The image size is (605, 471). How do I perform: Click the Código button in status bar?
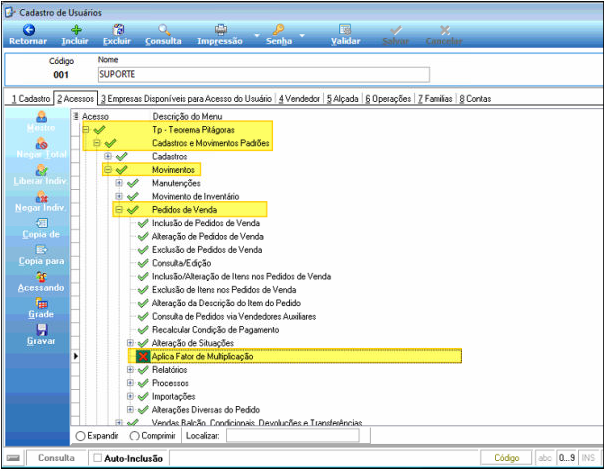(x=506, y=458)
